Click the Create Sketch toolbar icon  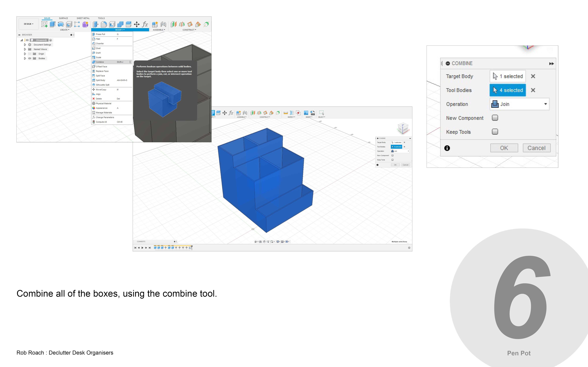[44, 24]
